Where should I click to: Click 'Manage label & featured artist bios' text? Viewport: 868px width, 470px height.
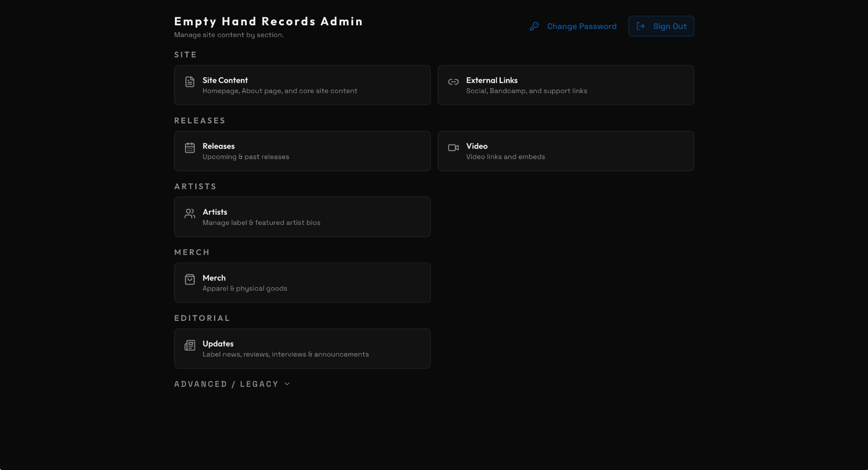[x=261, y=223]
